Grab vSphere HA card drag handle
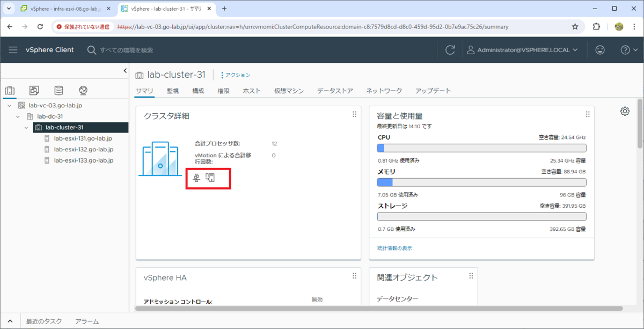Screen dimensions: 644x329 354,276
